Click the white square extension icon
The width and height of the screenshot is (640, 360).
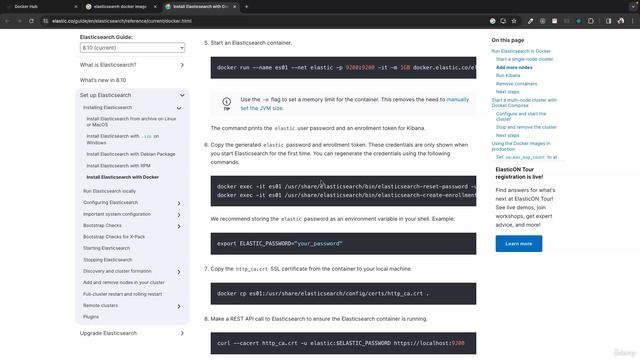click(x=554, y=21)
